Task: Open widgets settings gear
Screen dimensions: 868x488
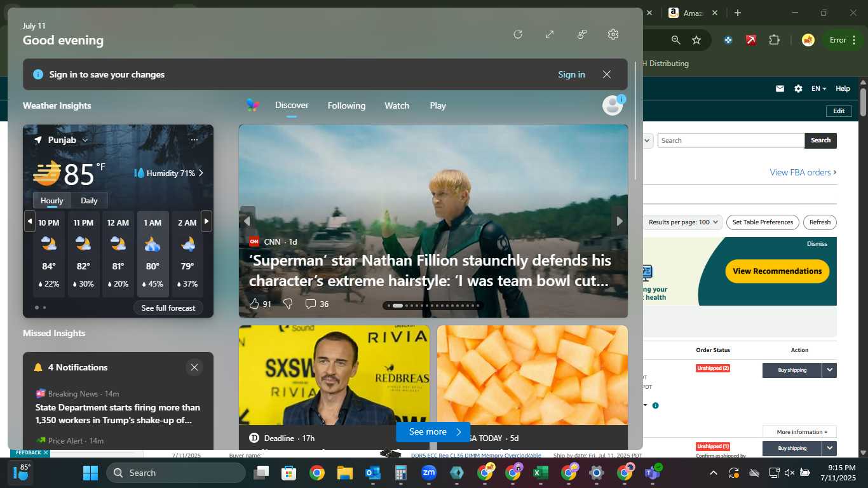Action: click(613, 34)
